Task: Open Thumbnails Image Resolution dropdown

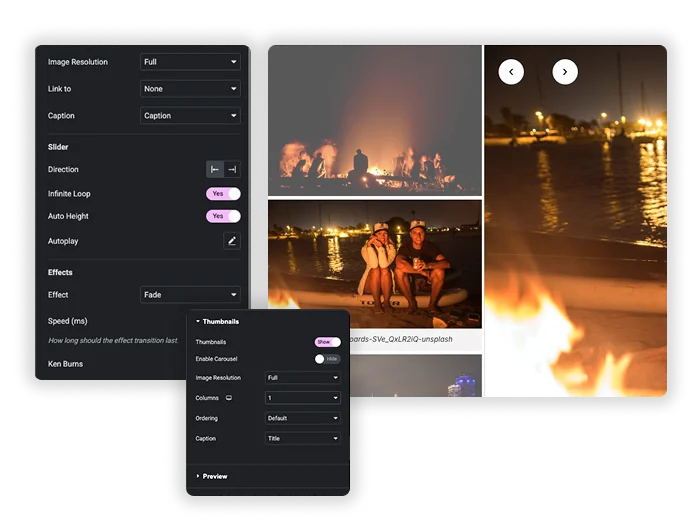Action: click(x=303, y=378)
